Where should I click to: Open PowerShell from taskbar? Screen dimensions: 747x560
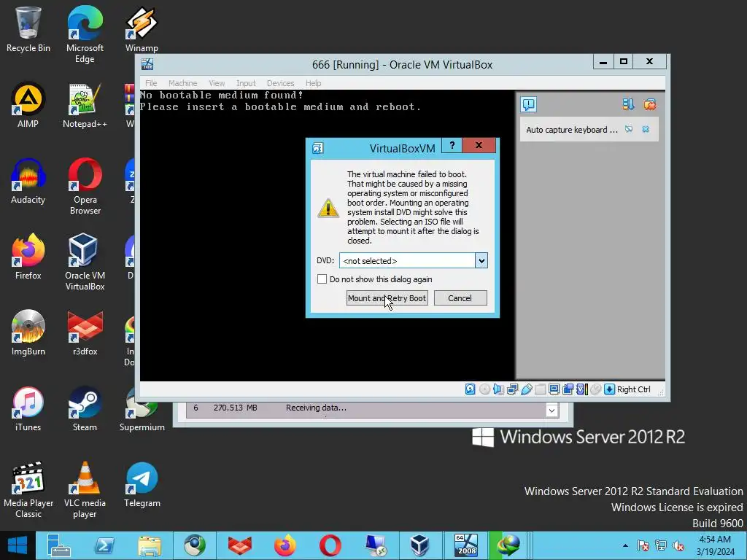104,545
